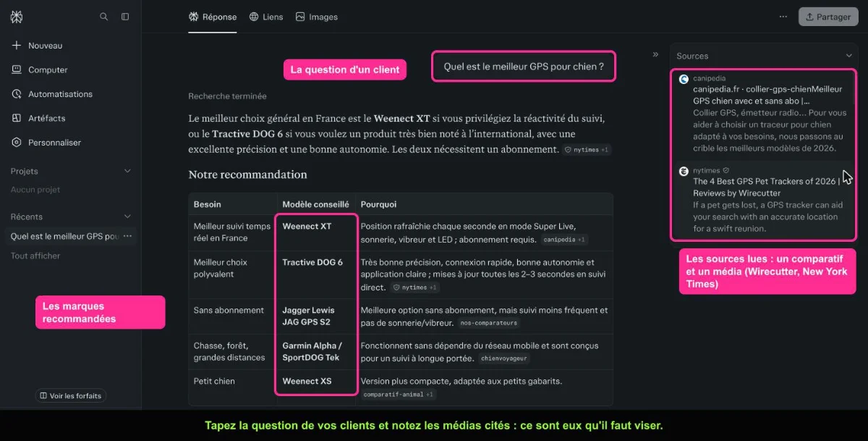868x441 pixels.
Task: Click the Modèle conseillé column header
Action: (x=315, y=205)
